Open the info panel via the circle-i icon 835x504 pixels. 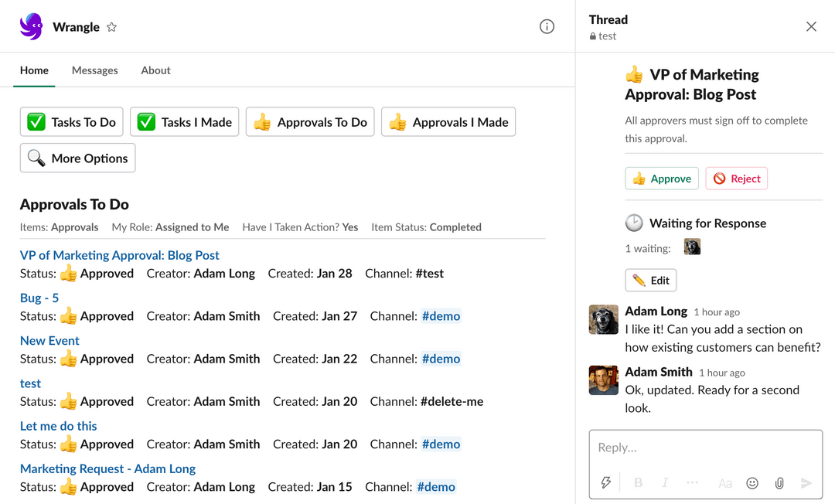tap(547, 26)
